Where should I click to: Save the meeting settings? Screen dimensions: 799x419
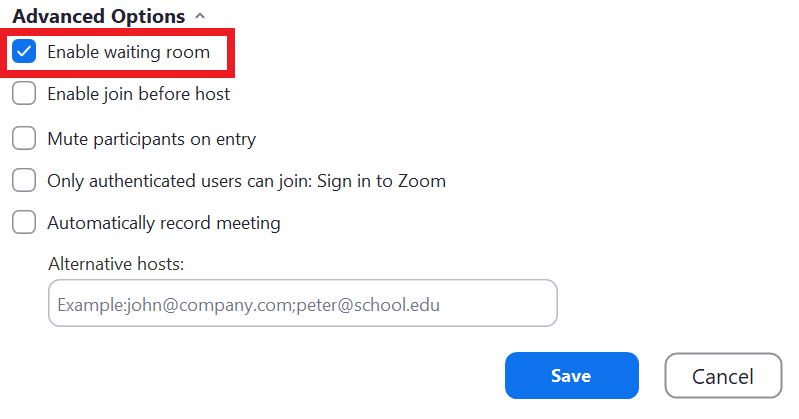point(572,376)
